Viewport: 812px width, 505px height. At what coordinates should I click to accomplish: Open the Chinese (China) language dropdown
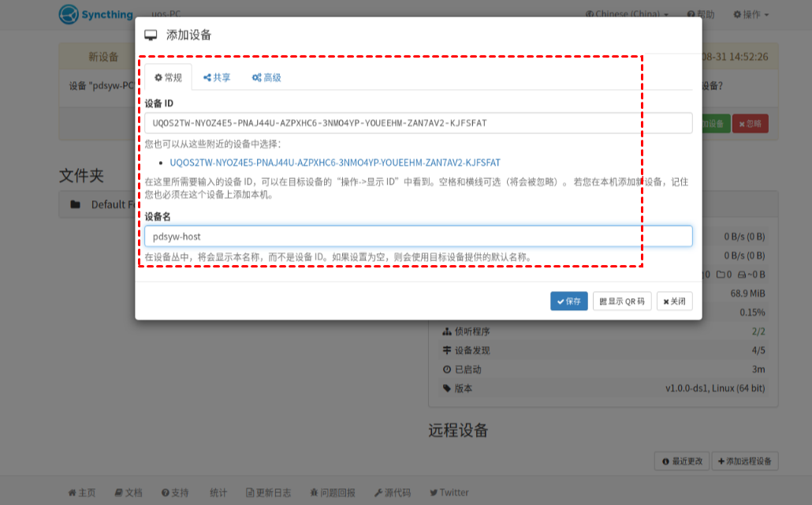click(x=627, y=14)
